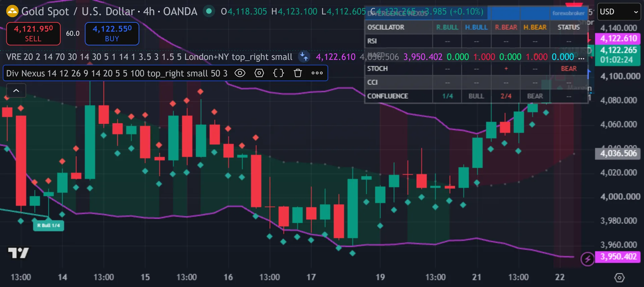Screen dimensions: 644x287
Task: Click the magenta 4,122.610 price label
Action: point(618,39)
